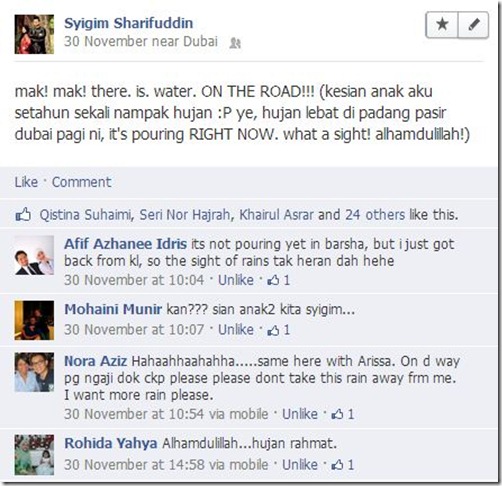Unlike Afif Azhanee Idris's comment

tap(236, 280)
